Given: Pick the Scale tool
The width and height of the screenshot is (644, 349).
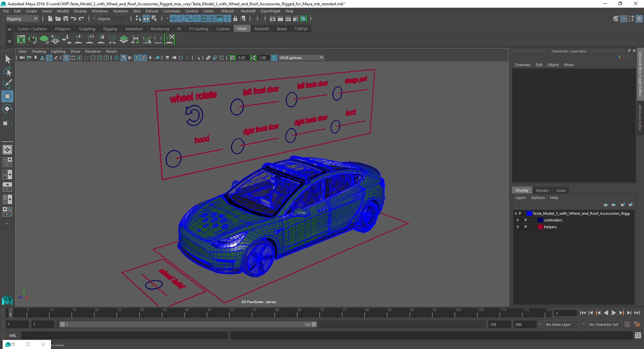Looking at the screenshot, I should [7, 121].
